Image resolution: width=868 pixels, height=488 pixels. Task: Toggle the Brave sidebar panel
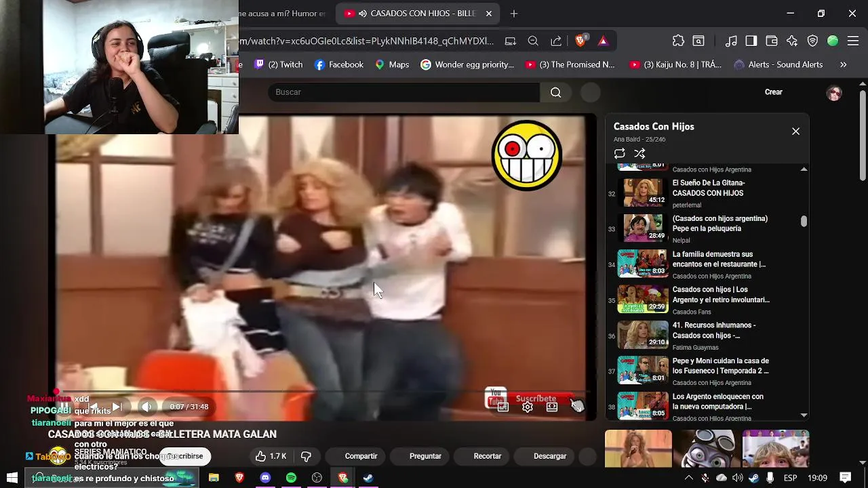pyautogui.click(x=751, y=41)
